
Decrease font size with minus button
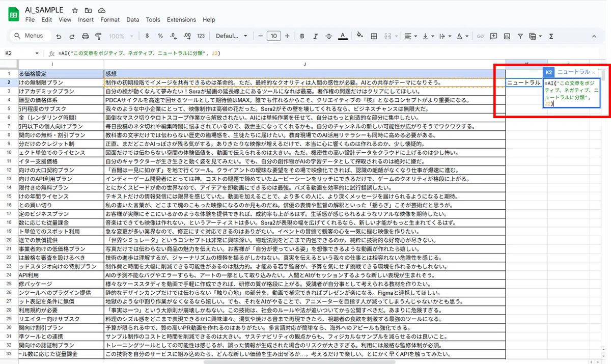(260, 36)
